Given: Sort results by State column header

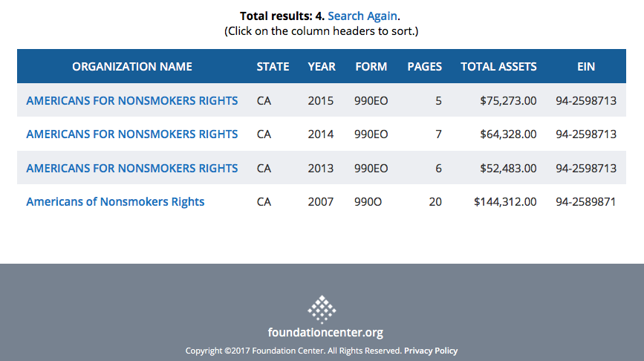Looking at the screenshot, I should pos(273,66).
